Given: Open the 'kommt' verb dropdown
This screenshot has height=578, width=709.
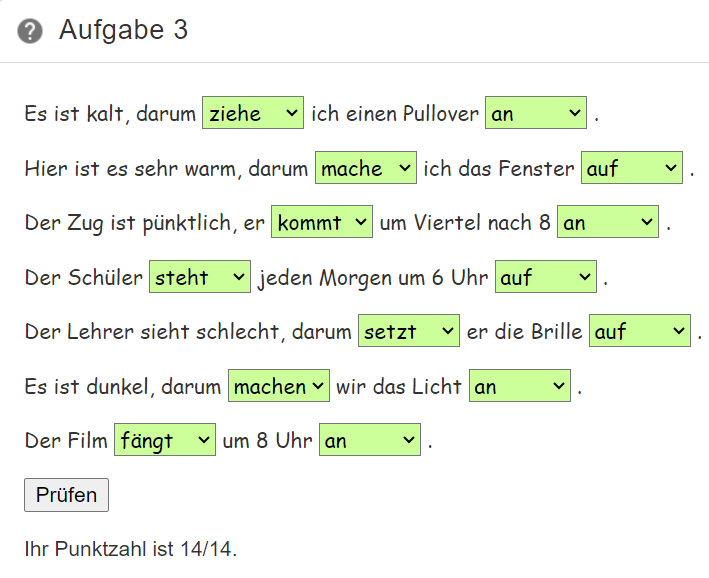Looking at the screenshot, I should [x=322, y=222].
